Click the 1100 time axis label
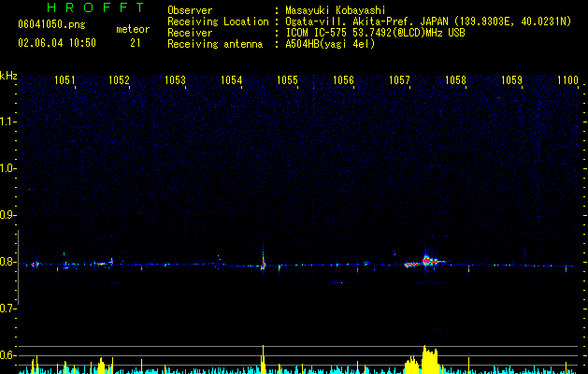The height and width of the screenshot is (374, 588). point(567,80)
